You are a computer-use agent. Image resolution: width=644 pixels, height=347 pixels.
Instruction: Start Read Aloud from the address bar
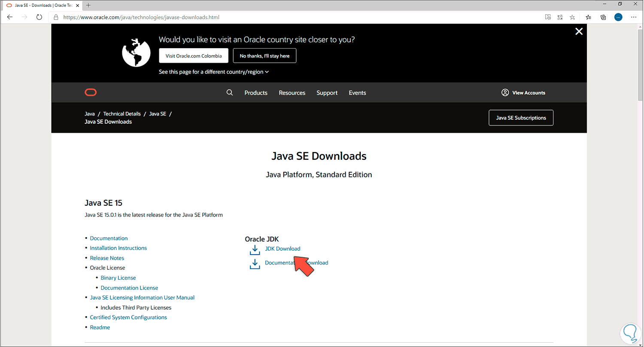(548, 17)
